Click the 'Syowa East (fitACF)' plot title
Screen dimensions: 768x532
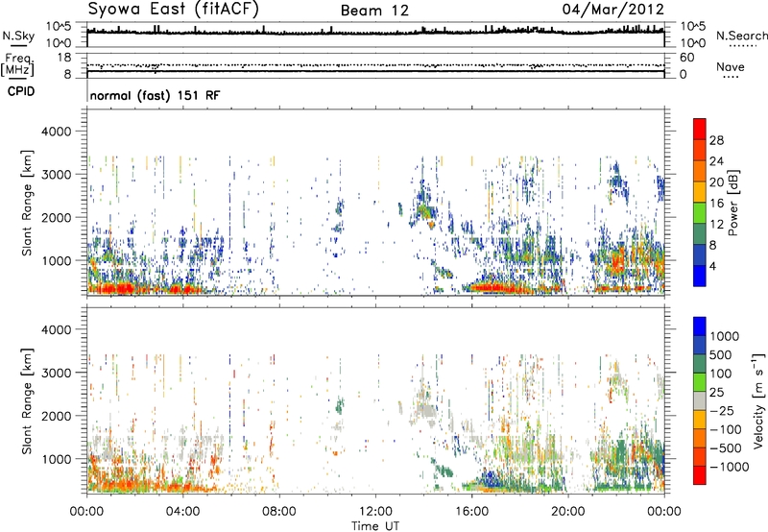[174, 10]
